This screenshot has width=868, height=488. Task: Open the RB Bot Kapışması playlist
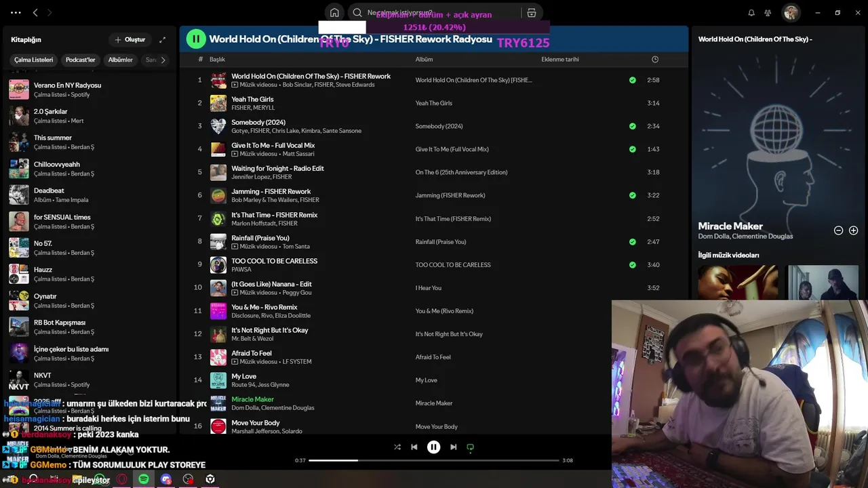pyautogui.click(x=91, y=327)
